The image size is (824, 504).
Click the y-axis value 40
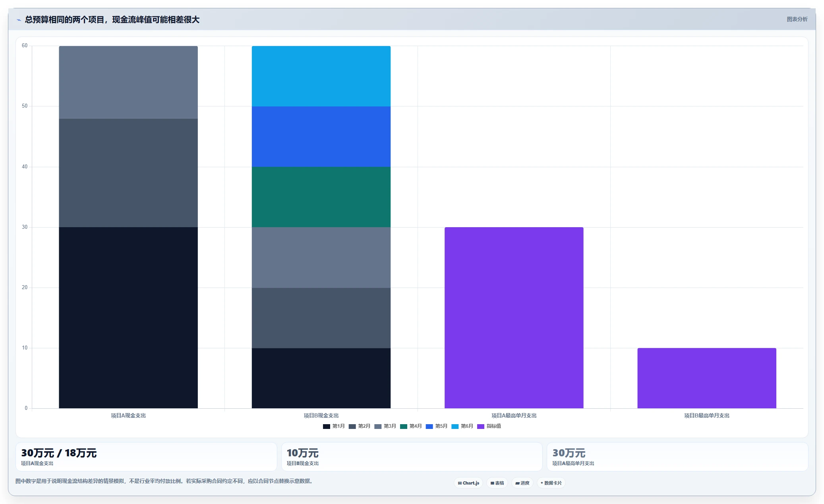(x=25, y=167)
